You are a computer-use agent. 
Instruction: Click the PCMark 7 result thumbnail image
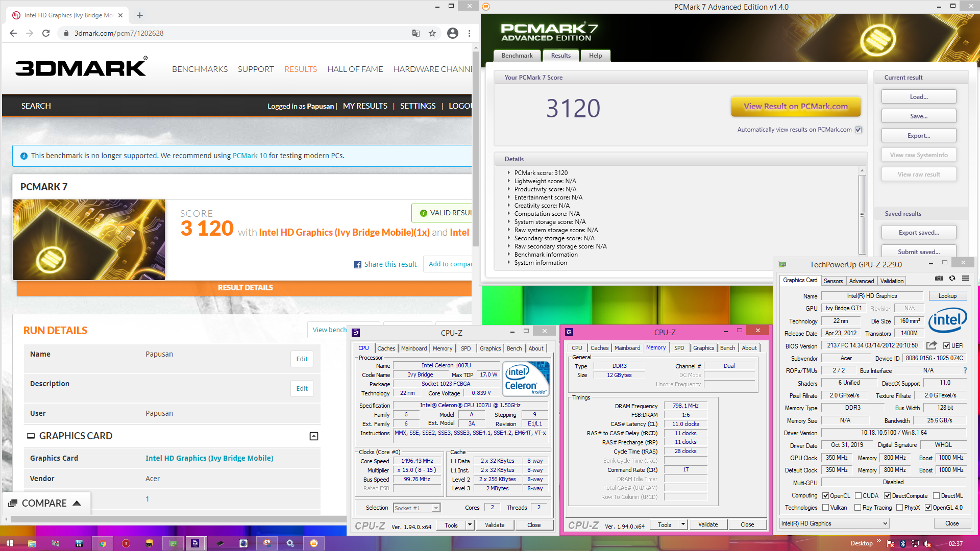tap(89, 240)
